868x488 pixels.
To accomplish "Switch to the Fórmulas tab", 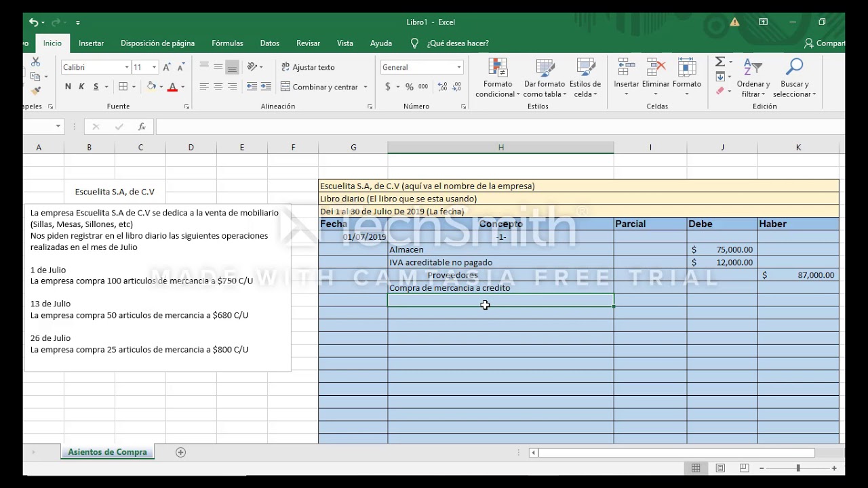I will point(227,43).
